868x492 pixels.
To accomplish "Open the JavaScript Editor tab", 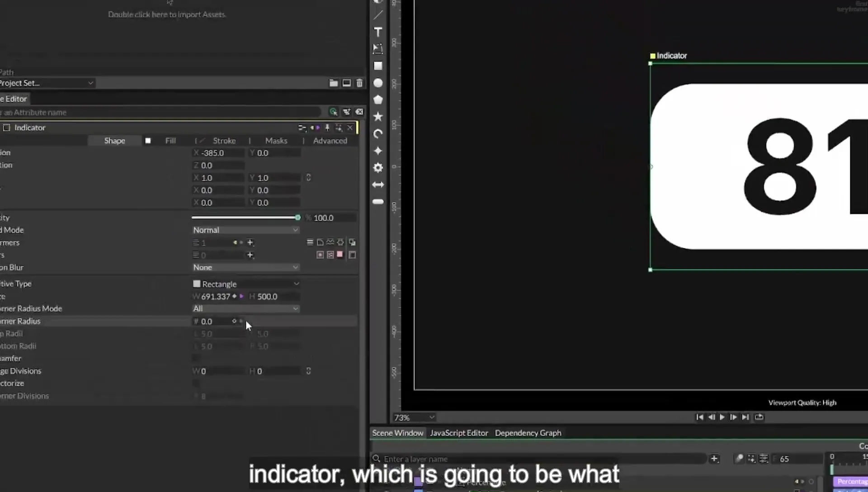I will tap(459, 433).
